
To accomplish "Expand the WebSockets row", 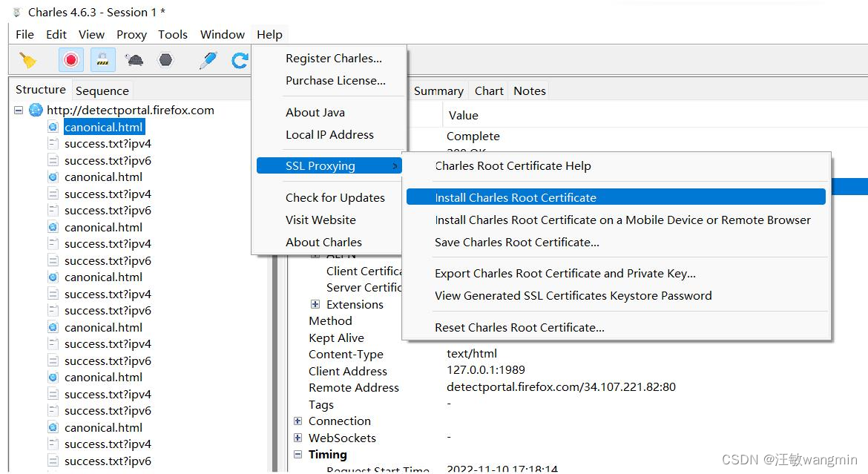I will 297,438.
